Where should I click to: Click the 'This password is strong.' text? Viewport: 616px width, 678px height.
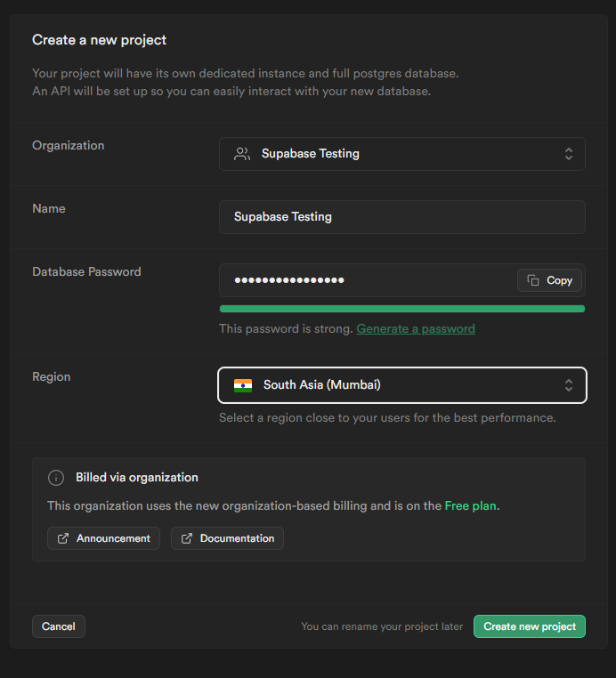(x=286, y=328)
